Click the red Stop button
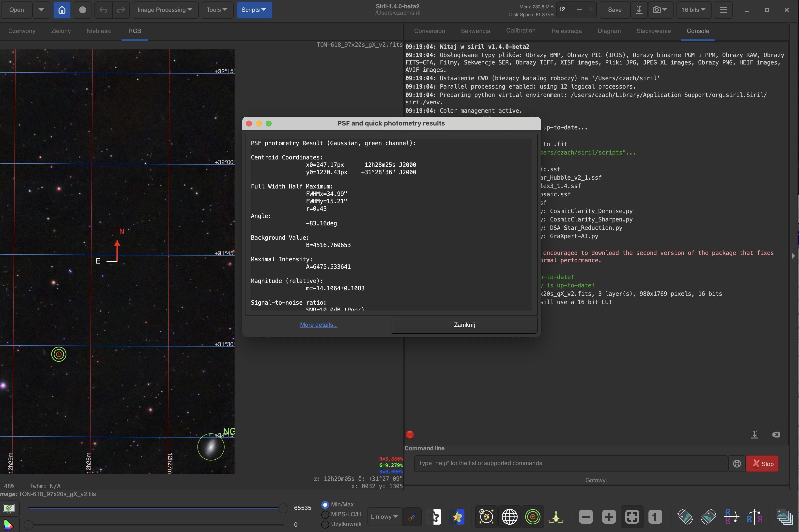The width and height of the screenshot is (799, 532). click(762, 463)
